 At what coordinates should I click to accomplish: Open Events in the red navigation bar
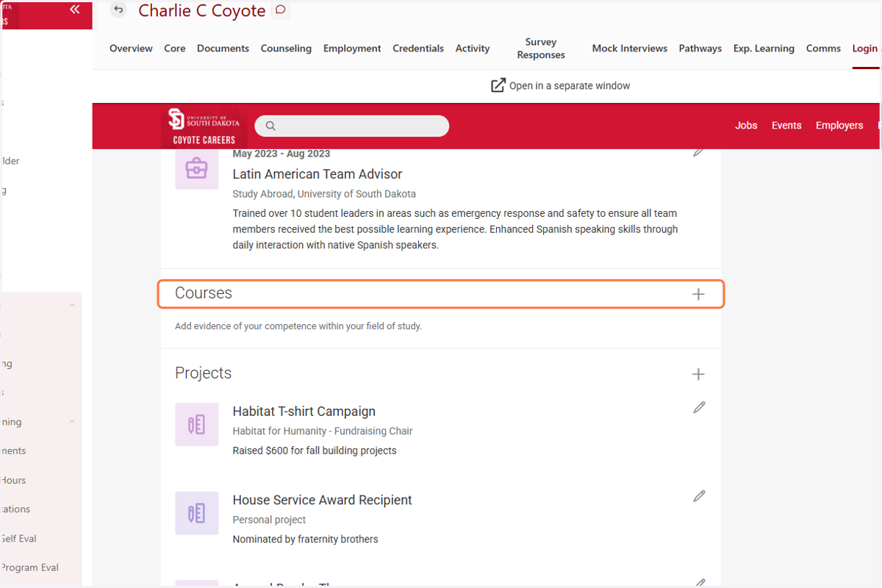tap(786, 126)
